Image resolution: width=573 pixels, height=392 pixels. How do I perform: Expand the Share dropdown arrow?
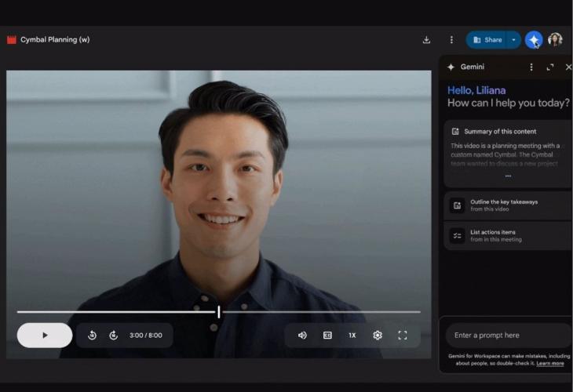pyautogui.click(x=513, y=40)
